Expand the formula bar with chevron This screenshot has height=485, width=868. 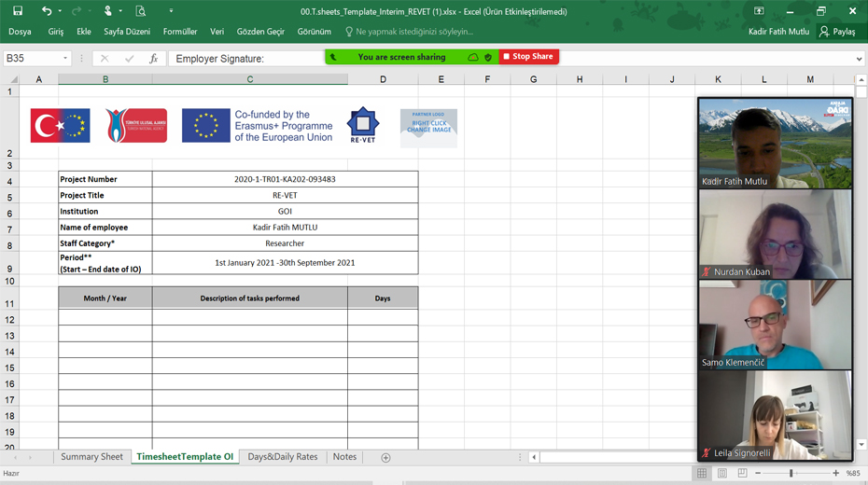(859, 59)
